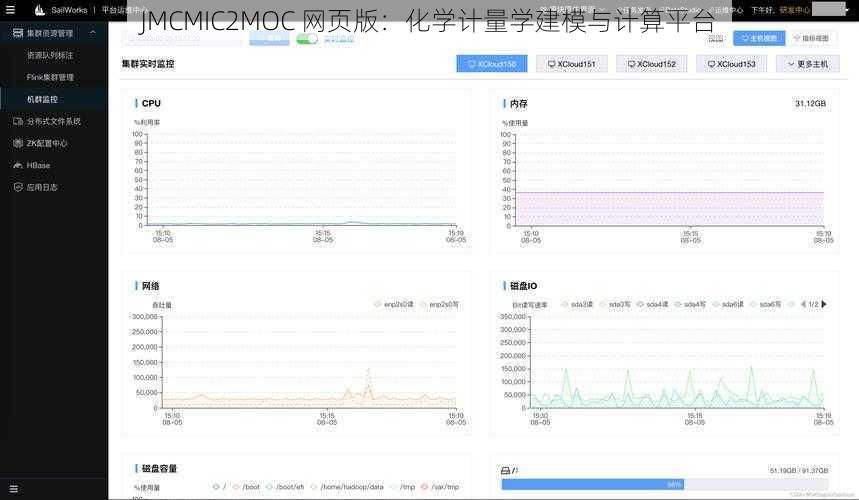The height and width of the screenshot is (500, 859).
Task: Click the 分布式文件系统 icon
Action: (x=18, y=121)
